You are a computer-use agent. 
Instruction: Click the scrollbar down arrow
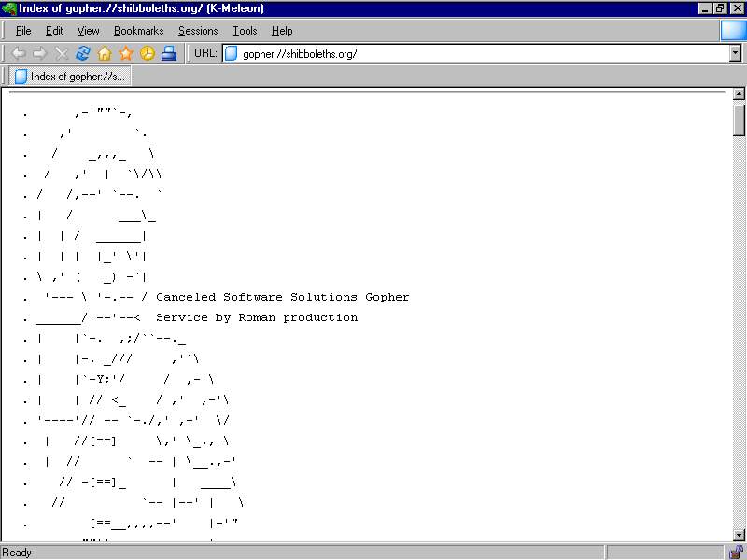[x=739, y=535]
